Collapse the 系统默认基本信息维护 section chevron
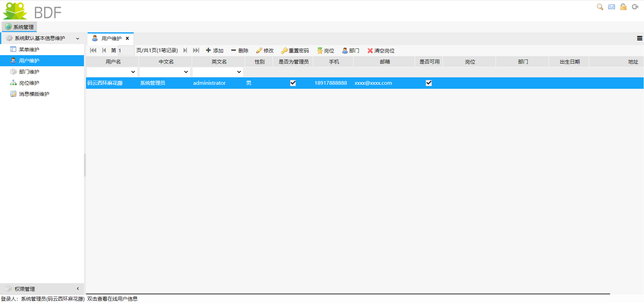This screenshot has height=303, width=644. (78, 38)
